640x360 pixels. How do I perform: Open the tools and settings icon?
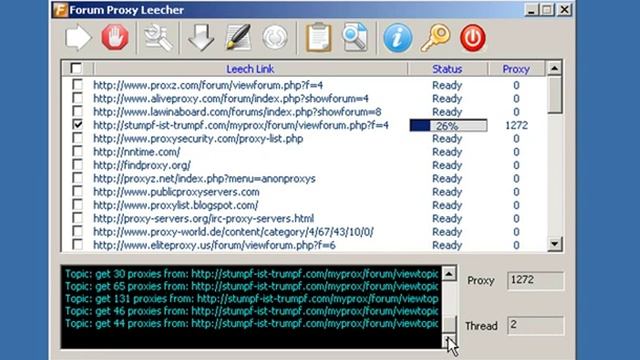[x=158, y=38]
